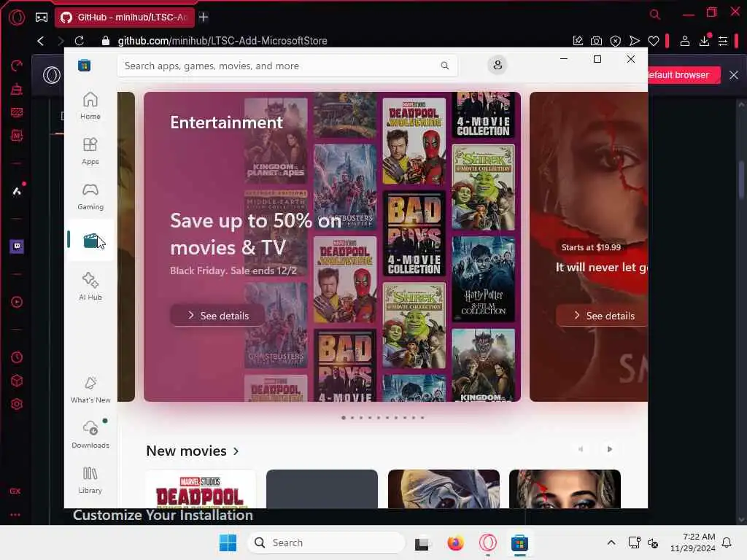Click See details on Entertainment banner
The height and width of the screenshot is (560, 747).
[217, 316]
